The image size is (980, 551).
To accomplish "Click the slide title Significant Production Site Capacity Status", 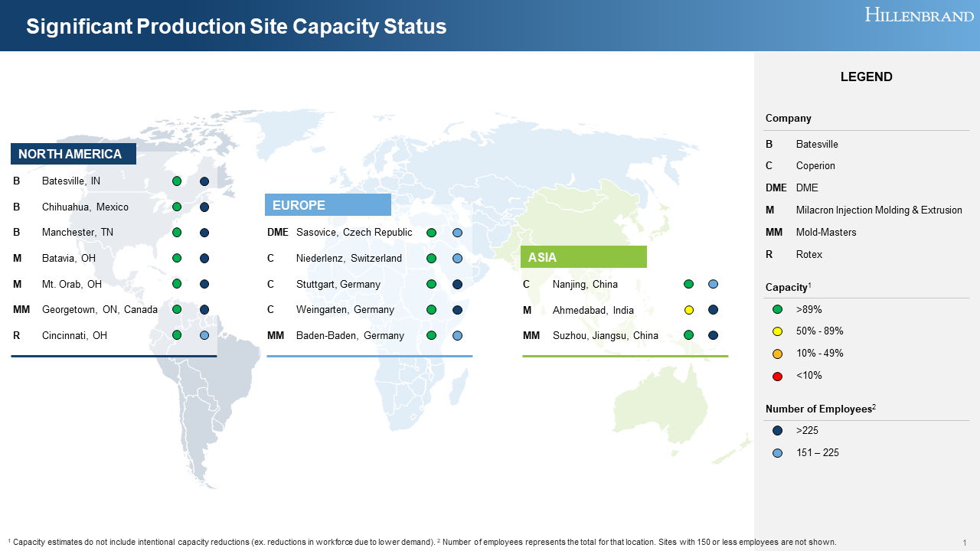I will click(x=236, y=27).
